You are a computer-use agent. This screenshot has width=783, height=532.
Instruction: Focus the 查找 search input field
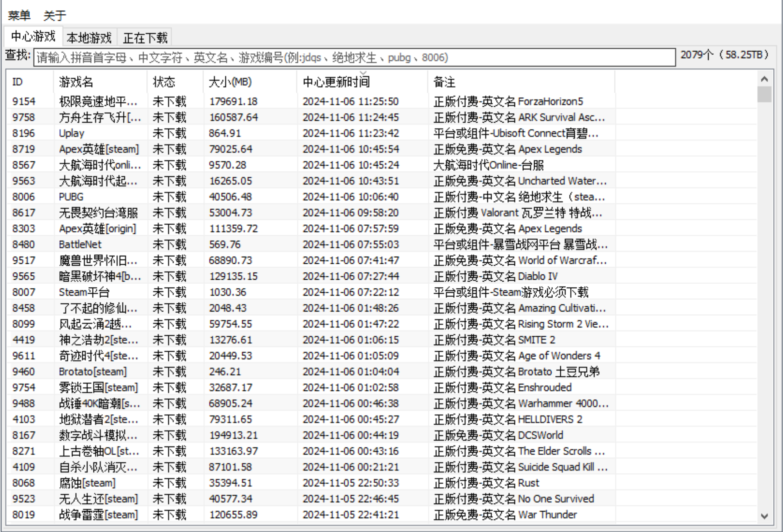point(354,58)
